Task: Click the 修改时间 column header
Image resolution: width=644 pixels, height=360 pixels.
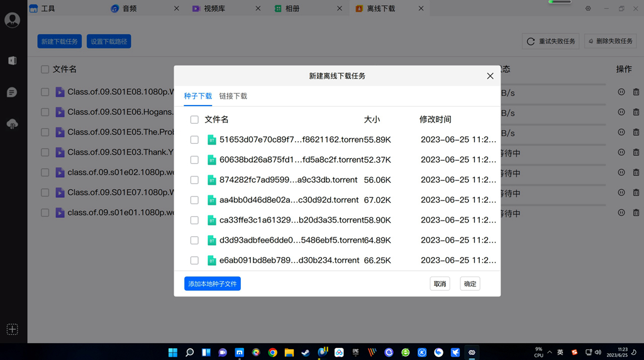Action: [435, 119]
